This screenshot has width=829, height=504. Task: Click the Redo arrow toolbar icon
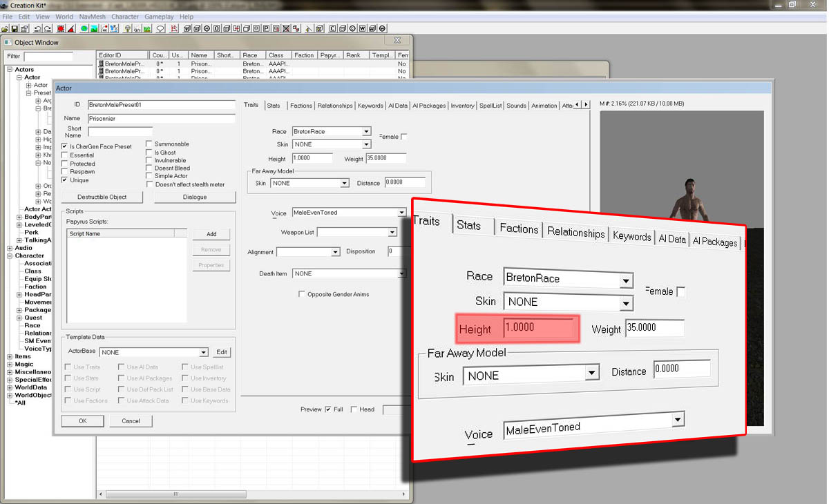tap(48, 29)
